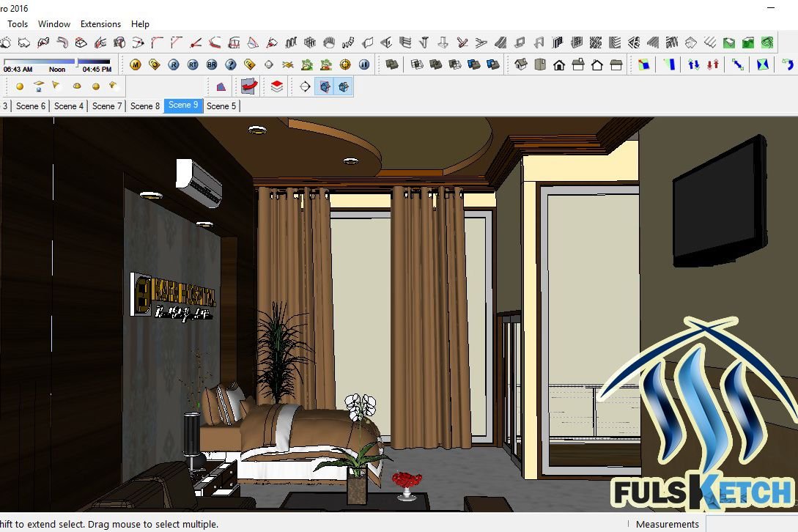Click the red up-down arrows icon

tap(712, 64)
